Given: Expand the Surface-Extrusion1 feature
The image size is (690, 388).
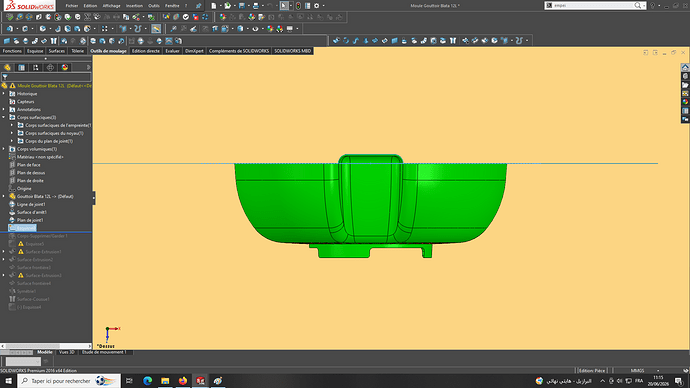Looking at the screenshot, I should pos(4,252).
